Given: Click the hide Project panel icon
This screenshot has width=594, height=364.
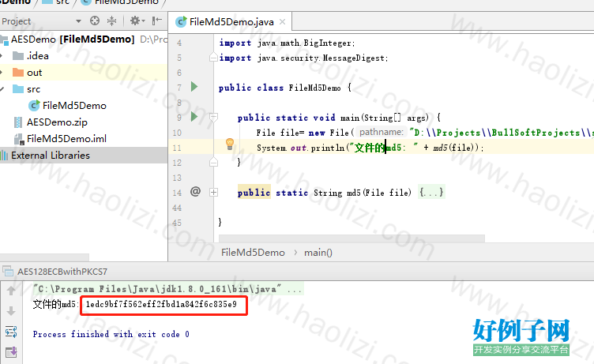Looking at the screenshot, I should (157, 21).
